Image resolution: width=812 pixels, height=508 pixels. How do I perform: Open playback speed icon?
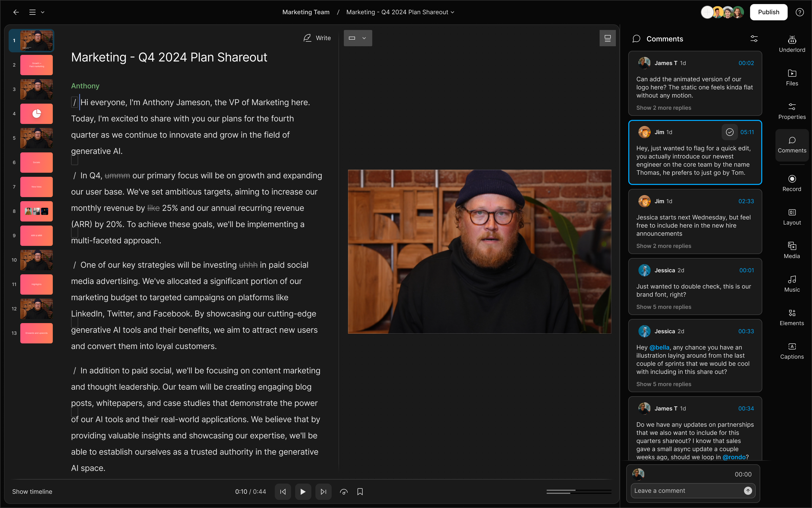[x=343, y=491]
